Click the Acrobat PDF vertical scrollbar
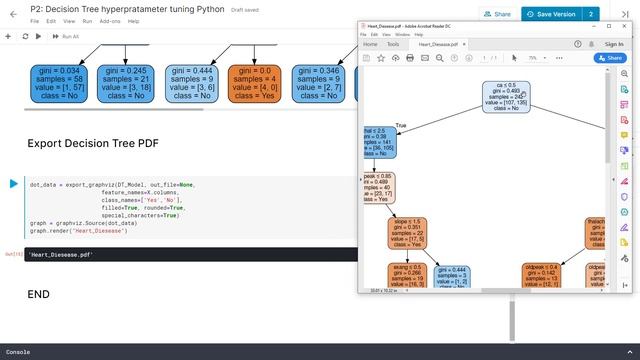This screenshot has width=640, height=360. point(607,118)
